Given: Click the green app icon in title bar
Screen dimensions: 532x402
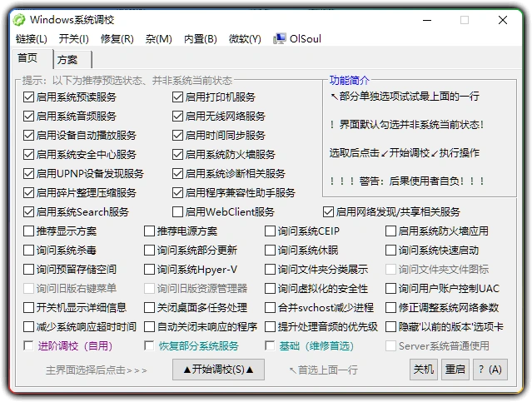Looking at the screenshot, I should tap(19, 20).
